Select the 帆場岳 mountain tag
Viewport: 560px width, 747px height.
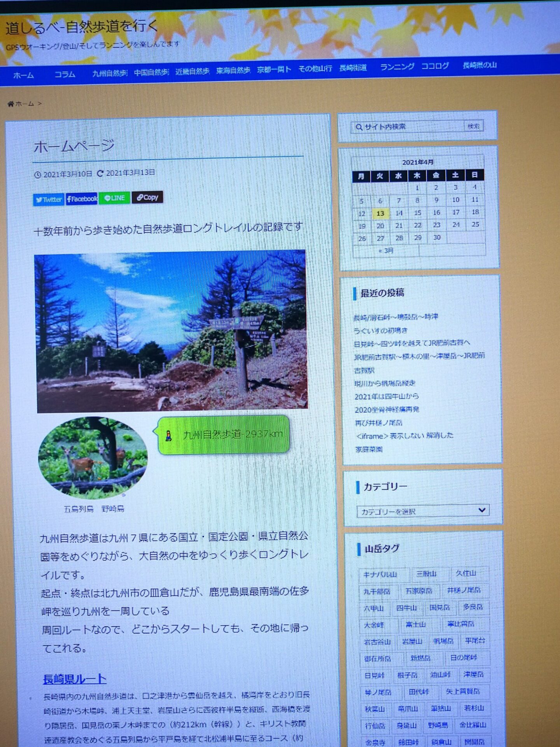(444, 640)
